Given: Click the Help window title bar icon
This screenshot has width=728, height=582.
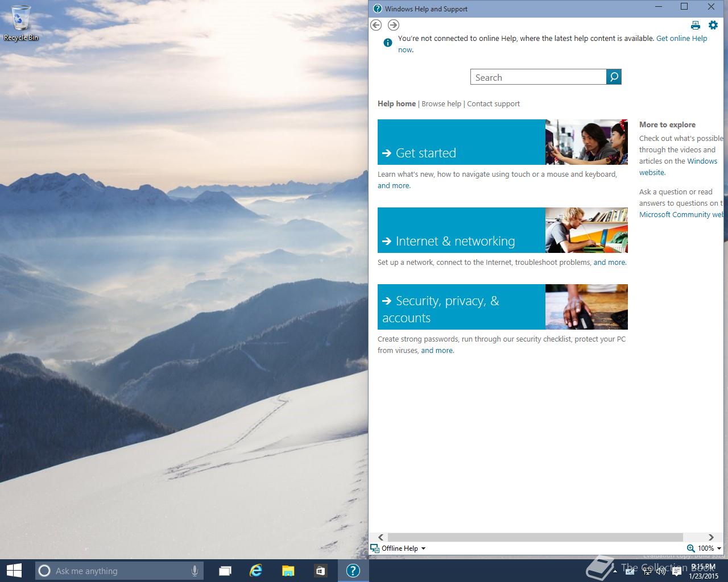Looking at the screenshot, I should click(378, 9).
